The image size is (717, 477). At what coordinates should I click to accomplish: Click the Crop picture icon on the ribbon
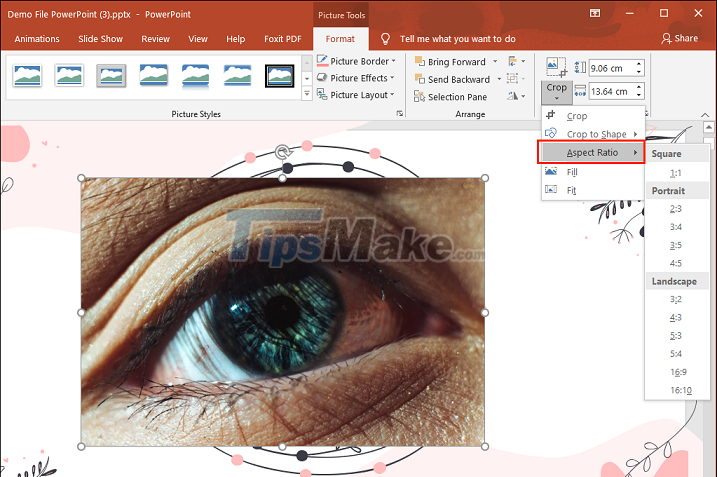[x=556, y=68]
